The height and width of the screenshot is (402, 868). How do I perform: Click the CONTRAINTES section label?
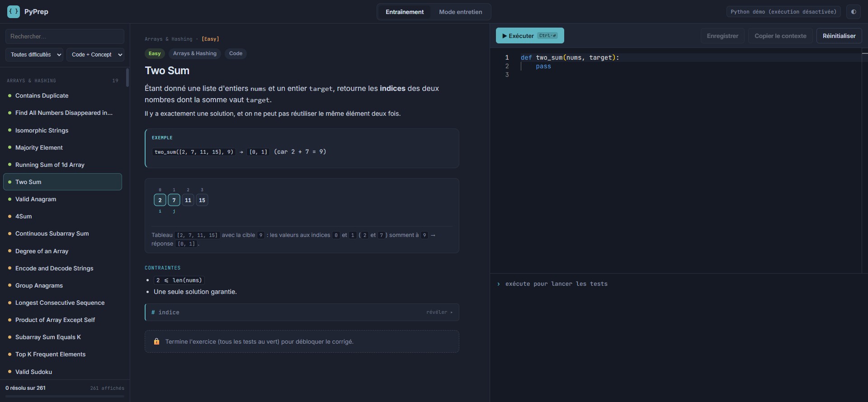(162, 268)
